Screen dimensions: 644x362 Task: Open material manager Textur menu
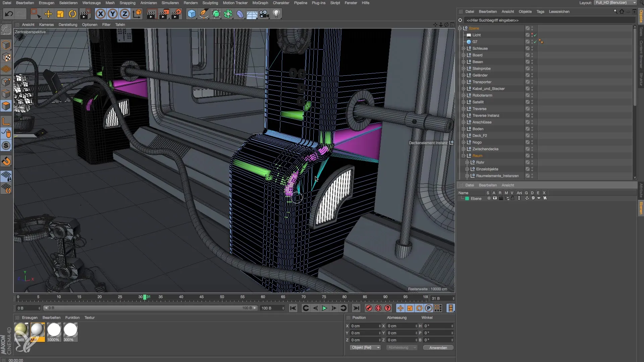tap(90, 317)
